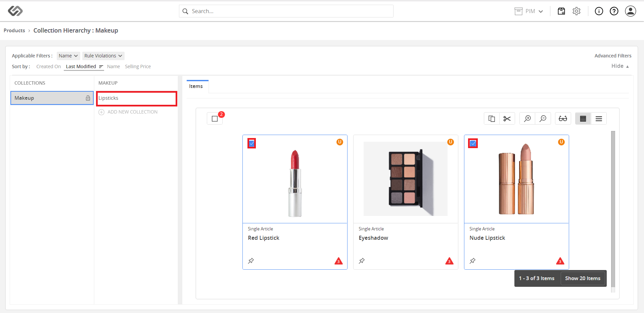Click the scissors cut icon
This screenshot has width=644, height=313.
[x=507, y=119]
